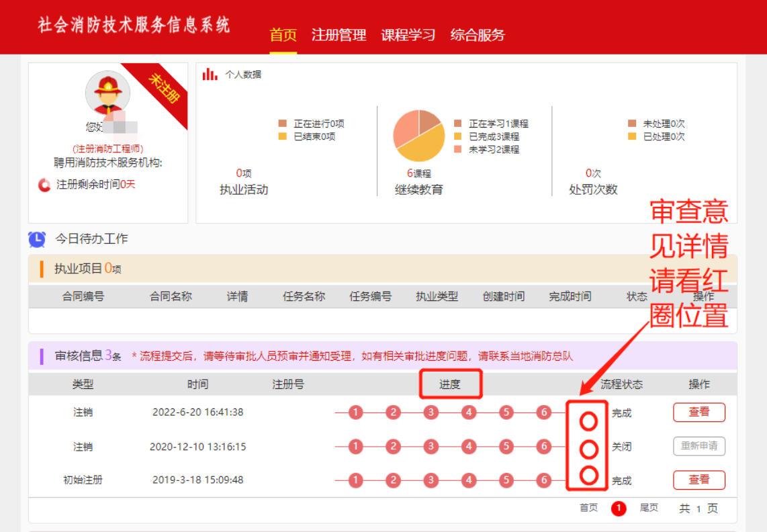767x532 pixels.
Task: Go to the 首页 pagination link
Action: pos(588,508)
